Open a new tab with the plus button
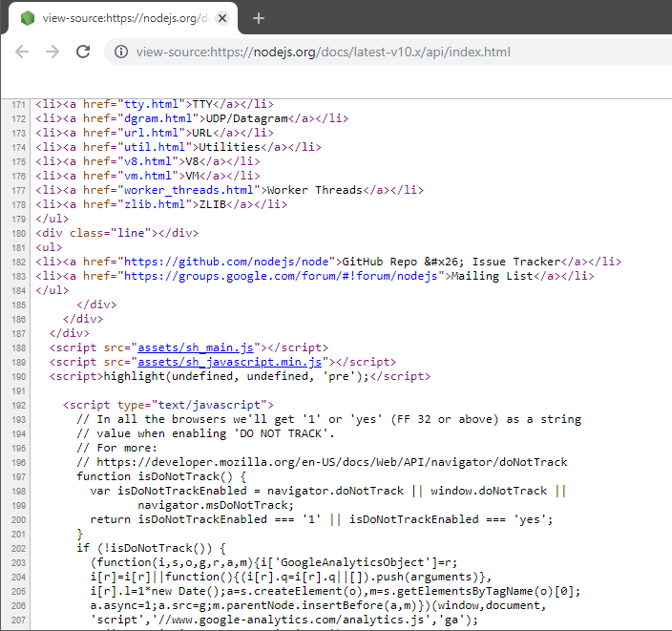The image size is (672, 631). pos(259,18)
